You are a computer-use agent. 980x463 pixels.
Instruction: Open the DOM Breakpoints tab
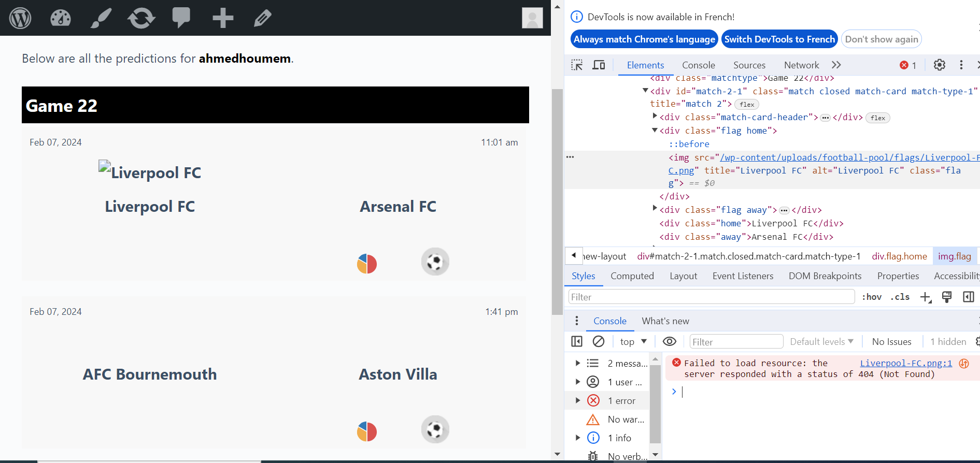point(825,276)
